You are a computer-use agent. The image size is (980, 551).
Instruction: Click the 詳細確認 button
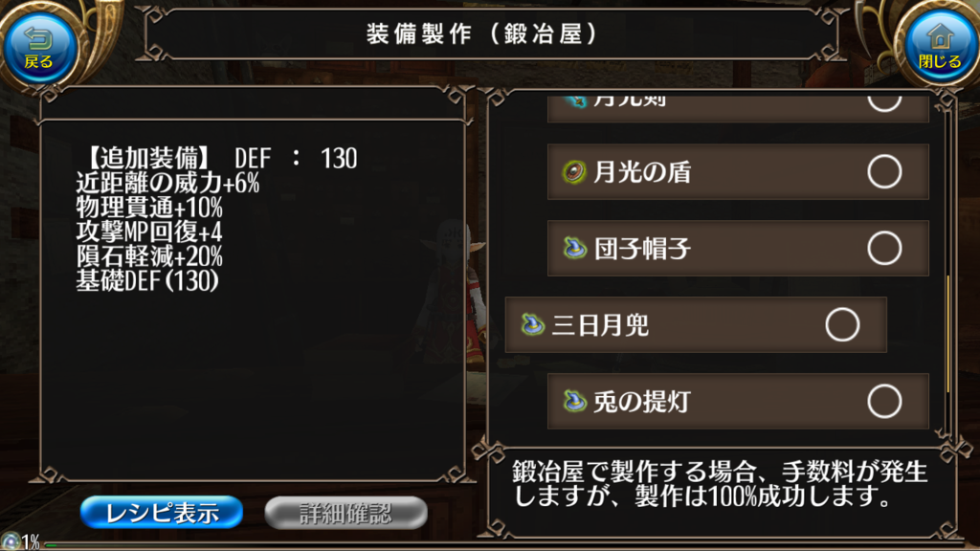click(345, 513)
